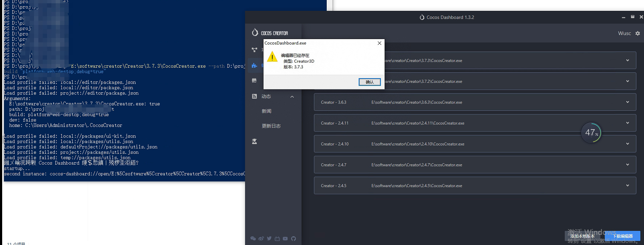Click the 47% download progress circle

[591, 133]
